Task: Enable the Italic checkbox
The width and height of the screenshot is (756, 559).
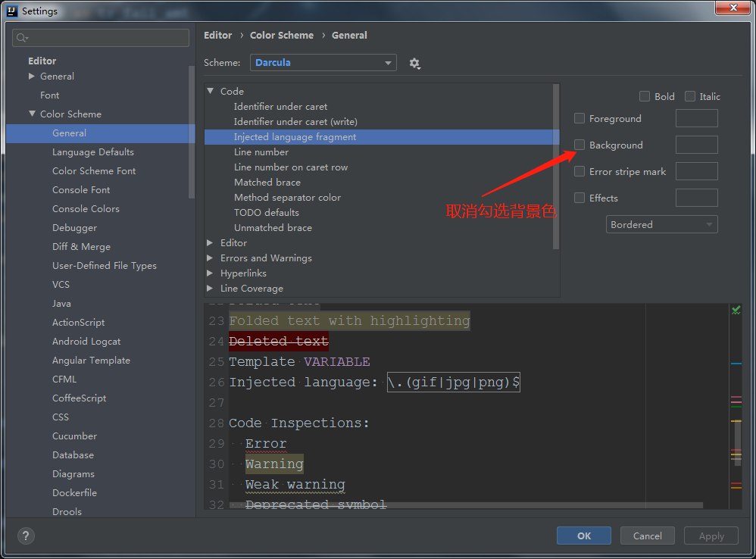Action: click(x=689, y=96)
